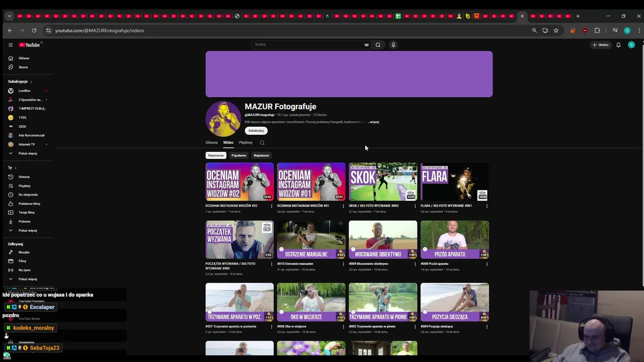Click the browser address bar URL

click(100, 31)
